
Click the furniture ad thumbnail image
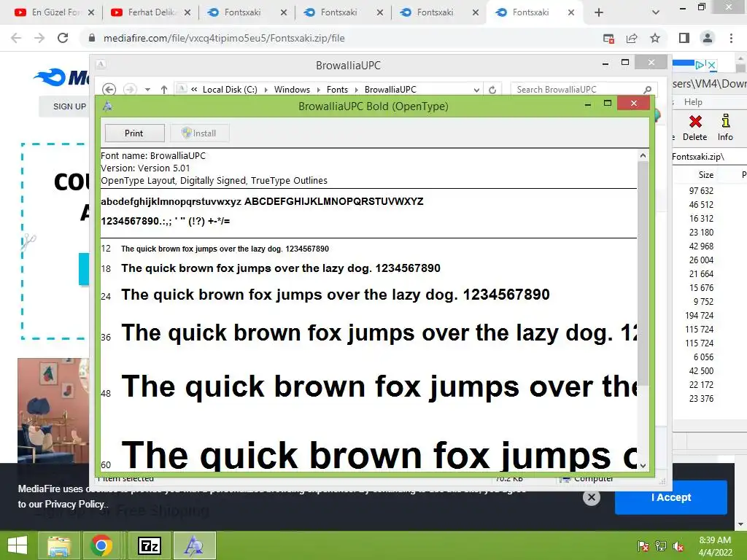pos(53,411)
